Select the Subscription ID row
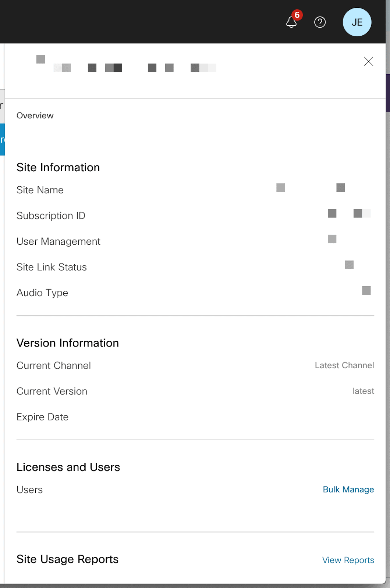 tap(195, 216)
